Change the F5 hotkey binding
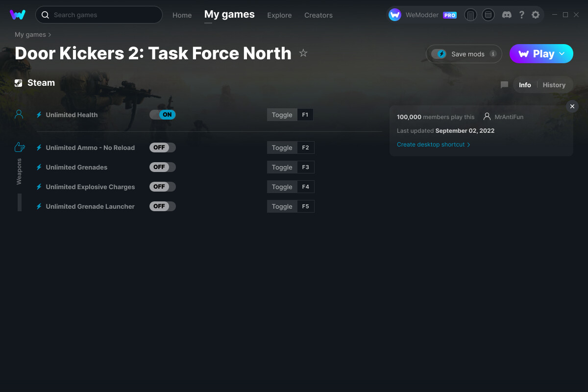This screenshot has height=392, width=588. pyautogui.click(x=305, y=206)
